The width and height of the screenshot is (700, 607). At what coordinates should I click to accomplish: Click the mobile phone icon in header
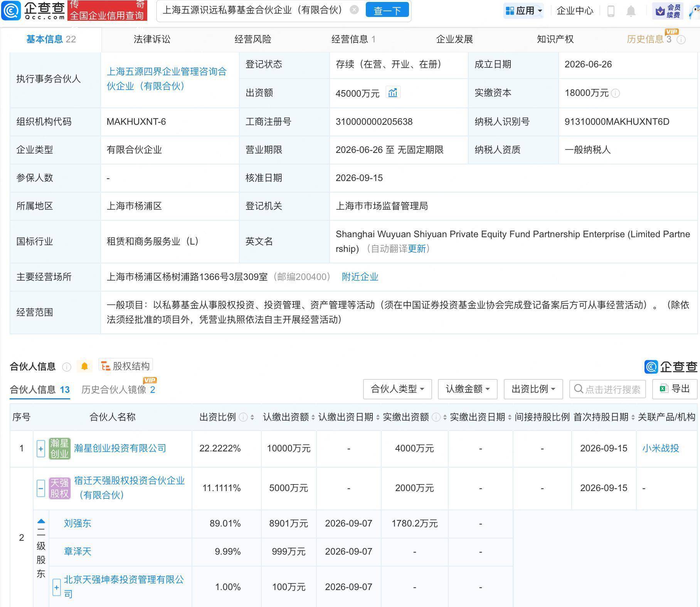(x=611, y=11)
